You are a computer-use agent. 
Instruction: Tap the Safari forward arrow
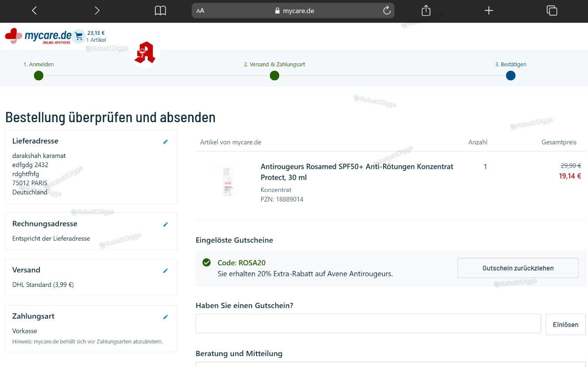click(97, 10)
